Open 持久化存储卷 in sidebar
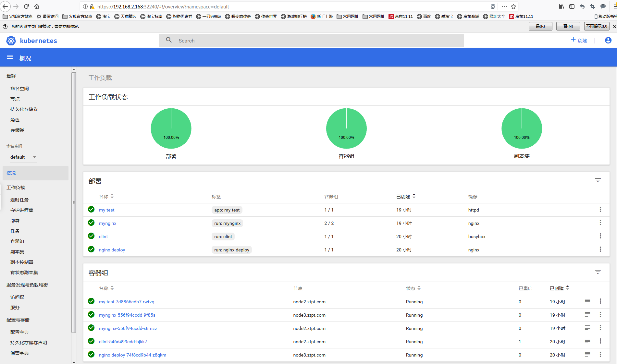 tap(24, 109)
